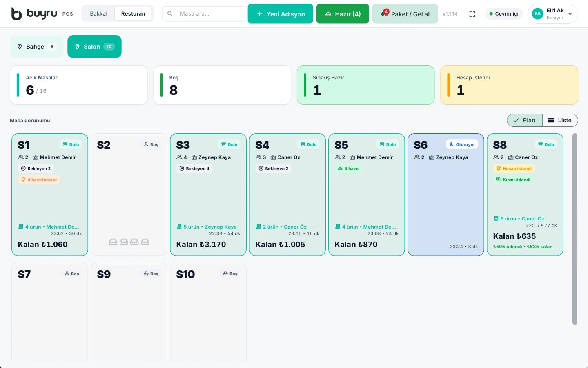Open table S8 card
Image resolution: width=588 pixels, height=368 pixels.
point(525,195)
